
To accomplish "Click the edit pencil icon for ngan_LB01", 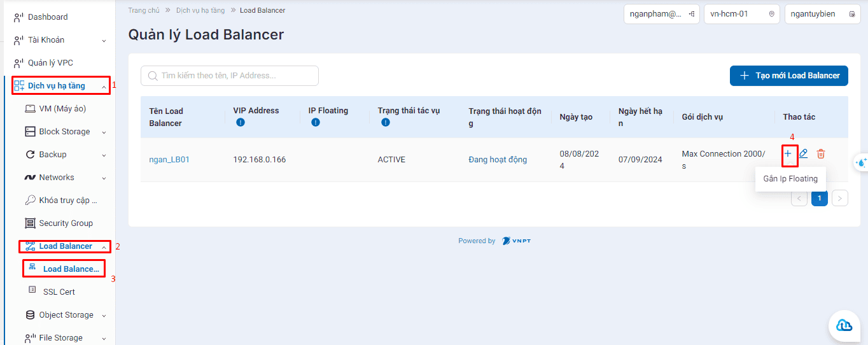I will 804,153.
